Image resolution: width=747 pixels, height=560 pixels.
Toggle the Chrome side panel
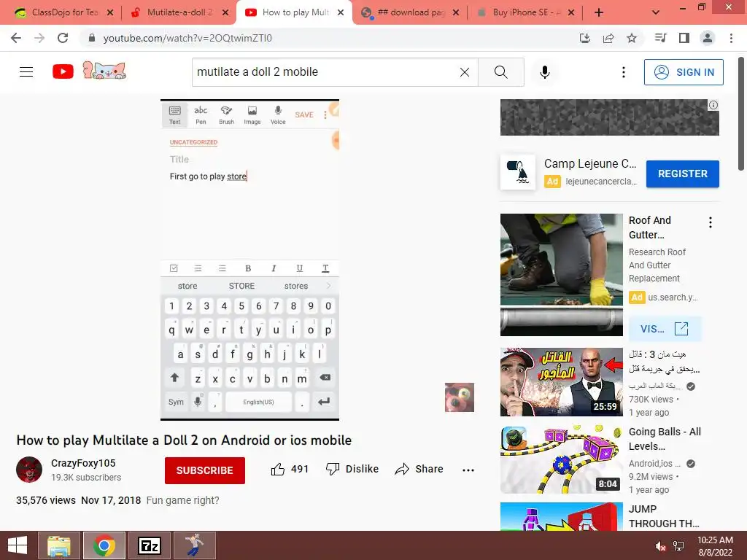(x=684, y=38)
